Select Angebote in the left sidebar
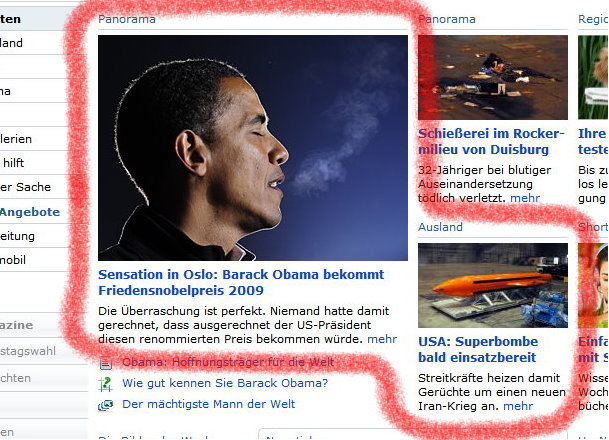Screen dimensions: 609x440 point(30,212)
